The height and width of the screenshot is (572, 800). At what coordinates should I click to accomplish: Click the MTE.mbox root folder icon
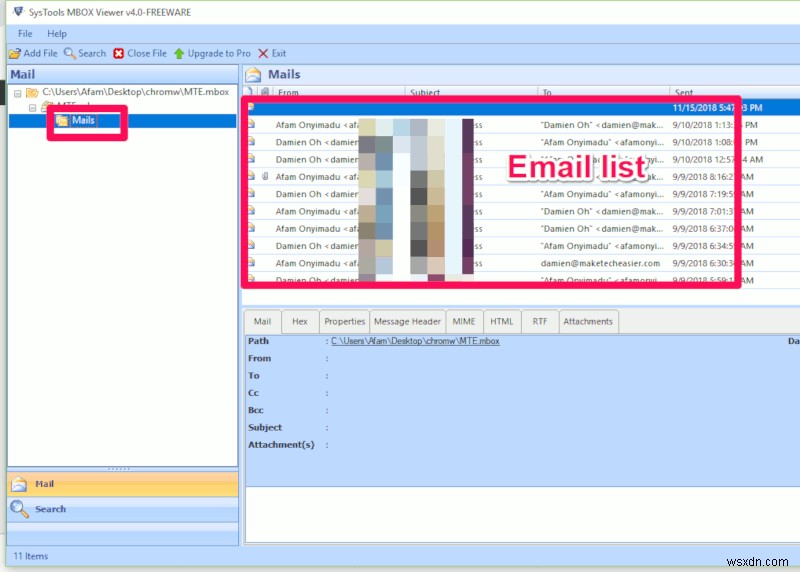(x=32, y=92)
